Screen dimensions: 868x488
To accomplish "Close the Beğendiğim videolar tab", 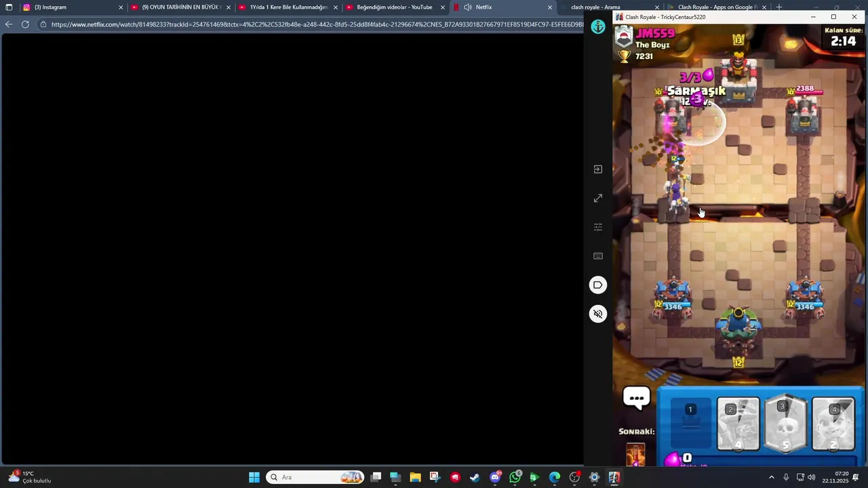I will pyautogui.click(x=443, y=7).
